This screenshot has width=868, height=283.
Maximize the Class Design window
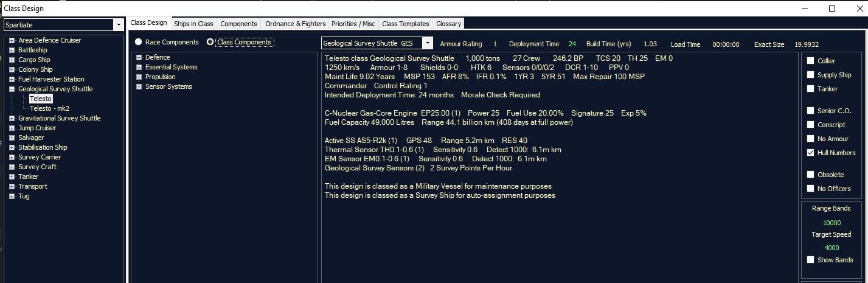point(832,9)
